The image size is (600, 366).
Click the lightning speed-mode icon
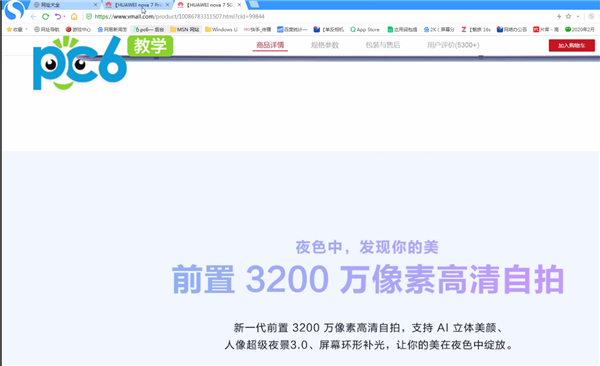point(559,16)
